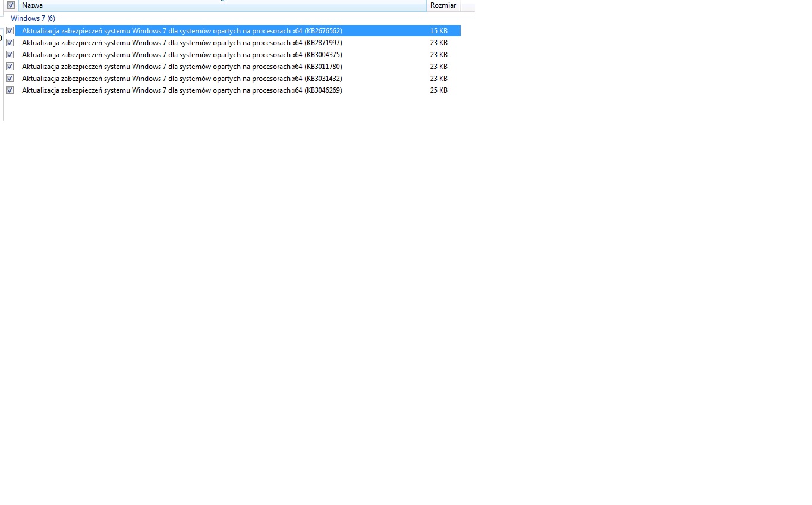Select the update row KB3046269
The height and width of the screenshot is (505, 812).
click(238, 90)
